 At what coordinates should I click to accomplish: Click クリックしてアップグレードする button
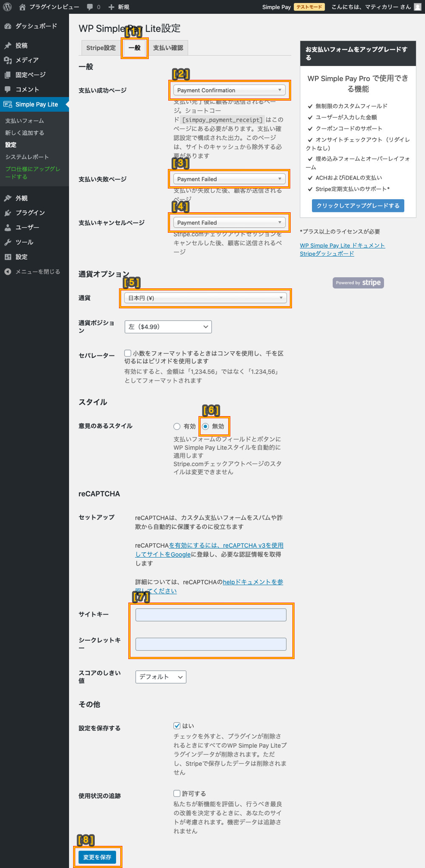pos(358,206)
